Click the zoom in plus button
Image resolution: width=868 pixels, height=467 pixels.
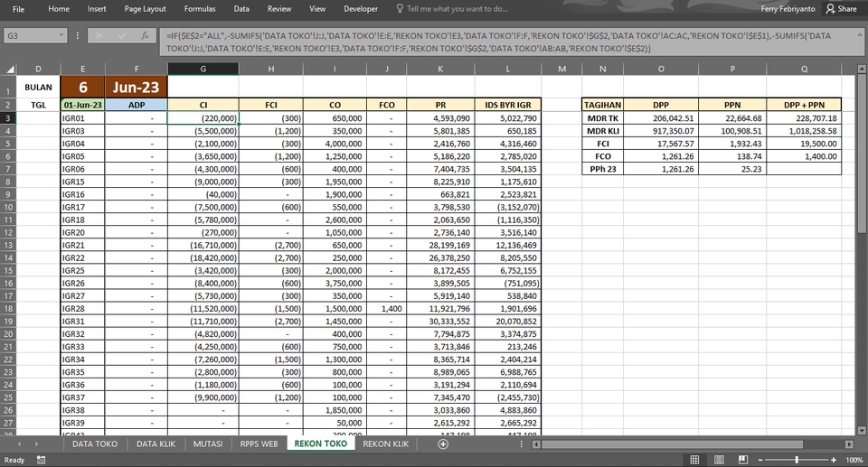click(x=833, y=460)
